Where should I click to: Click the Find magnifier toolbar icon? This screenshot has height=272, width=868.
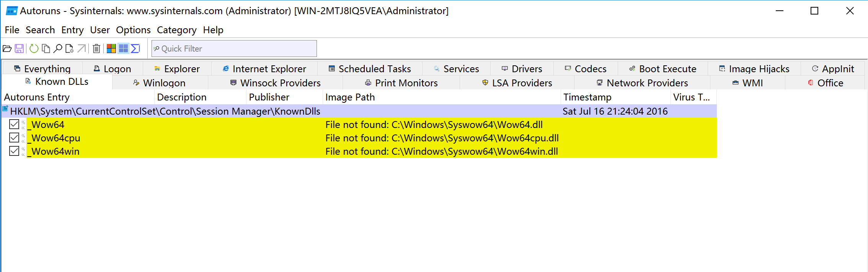[58, 49]
